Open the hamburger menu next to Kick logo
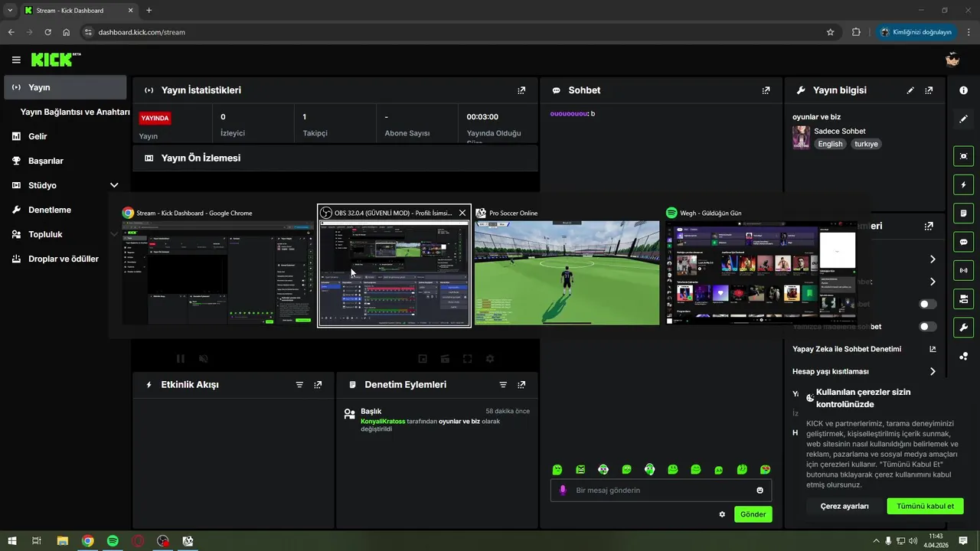The height and width of the screenshot is (551, 980). [x=16, y=60]
